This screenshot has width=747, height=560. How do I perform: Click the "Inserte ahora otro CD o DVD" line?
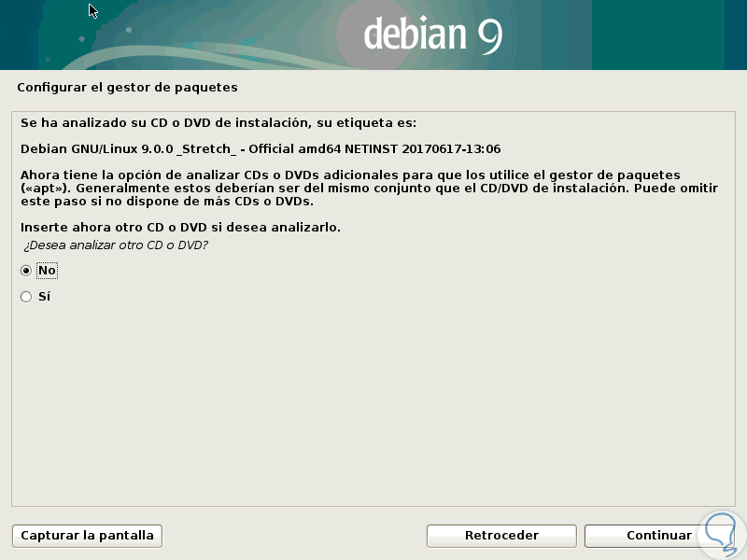pyautogui.click(x=180, y=227)
